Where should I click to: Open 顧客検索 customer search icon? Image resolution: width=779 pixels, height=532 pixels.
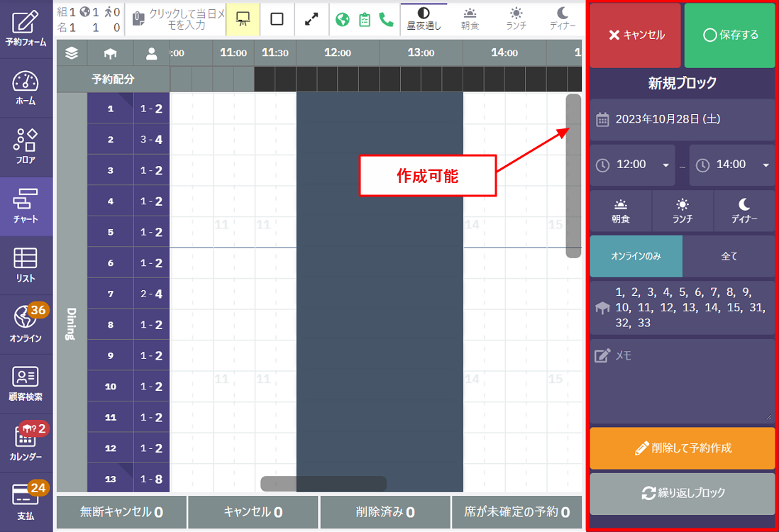26,384
